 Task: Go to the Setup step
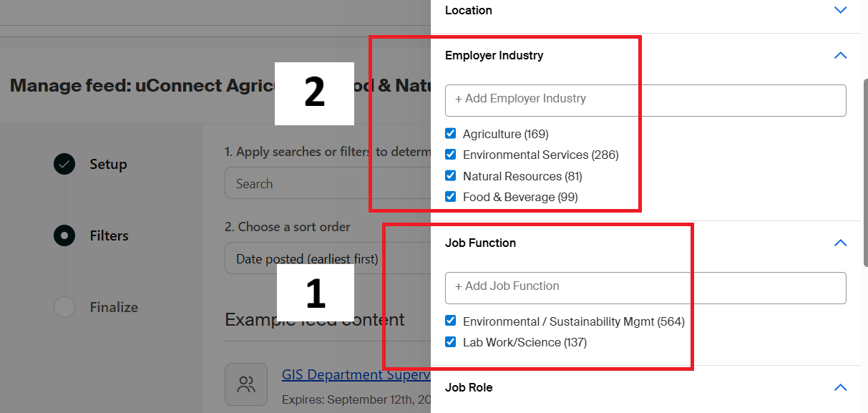tap(108, 164)
